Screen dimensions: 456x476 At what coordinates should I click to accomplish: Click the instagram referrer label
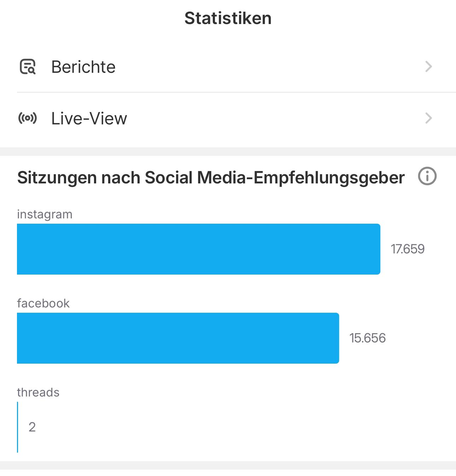click(45, 215)
